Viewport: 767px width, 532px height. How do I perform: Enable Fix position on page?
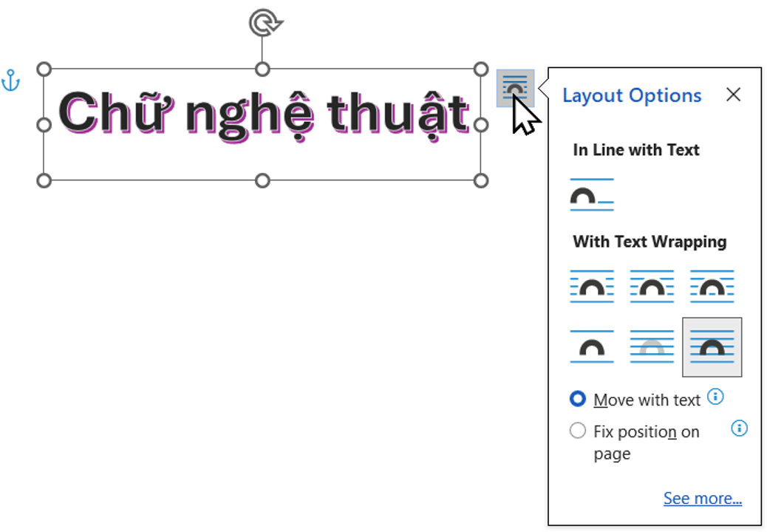[578, 431]
